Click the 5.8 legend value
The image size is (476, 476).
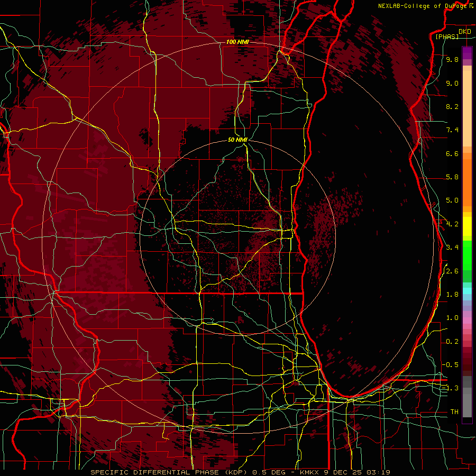[452, 177]
